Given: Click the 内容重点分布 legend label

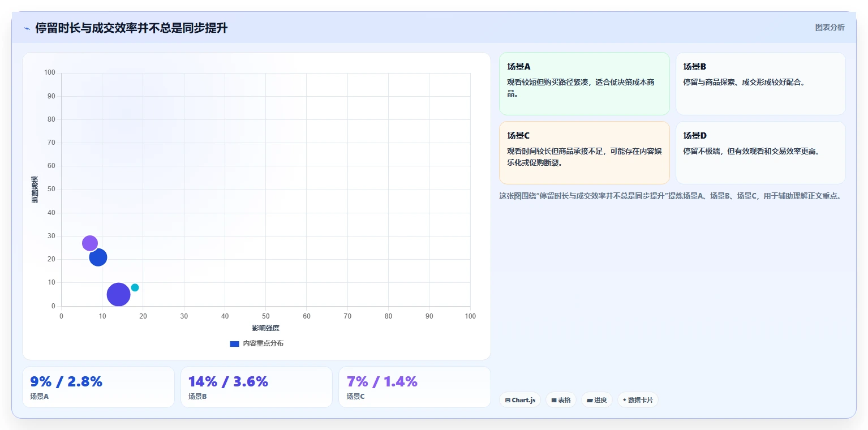Looking at the screenshot, I should 263,343.
